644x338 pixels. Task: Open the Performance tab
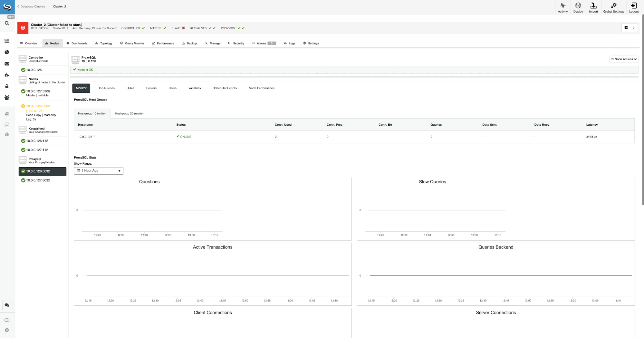point(163,43)
